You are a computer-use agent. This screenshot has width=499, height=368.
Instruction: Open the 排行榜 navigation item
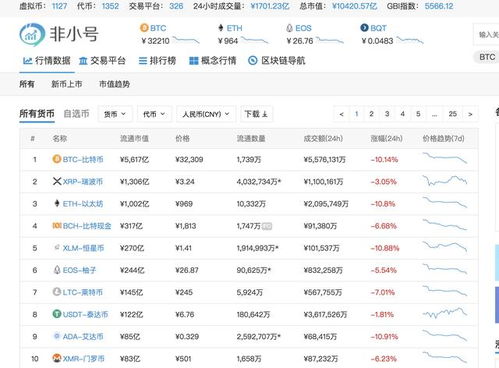[x=157, y=61]
